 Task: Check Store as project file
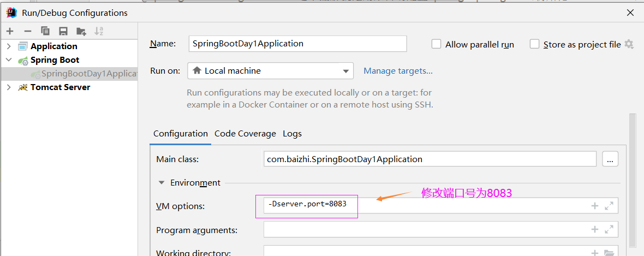(x=534, y=44)
